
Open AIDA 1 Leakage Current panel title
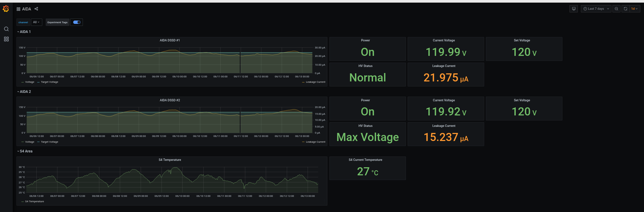click(444, 66)
